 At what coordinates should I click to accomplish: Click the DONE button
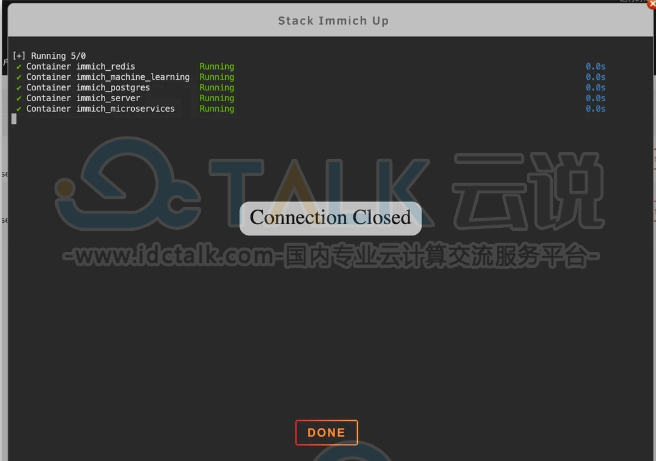[326, 433]
